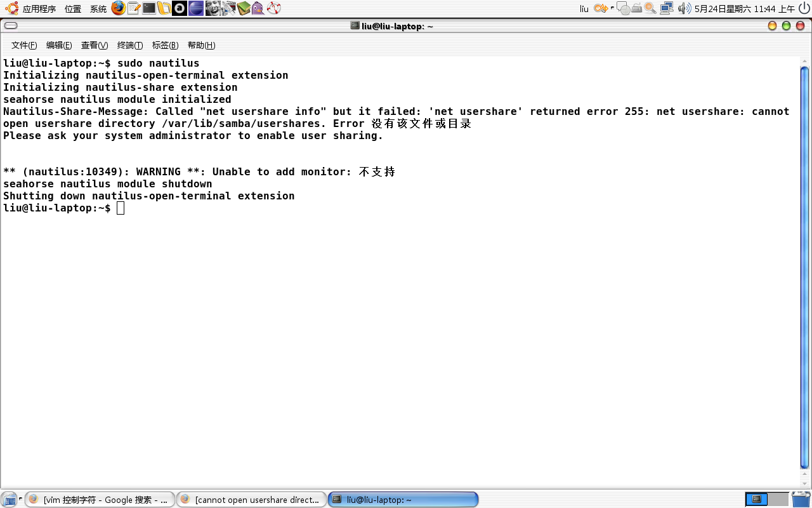Launch the terminal from the top panel
This screenshot has height=508, width=812.
tap(149, 8)
